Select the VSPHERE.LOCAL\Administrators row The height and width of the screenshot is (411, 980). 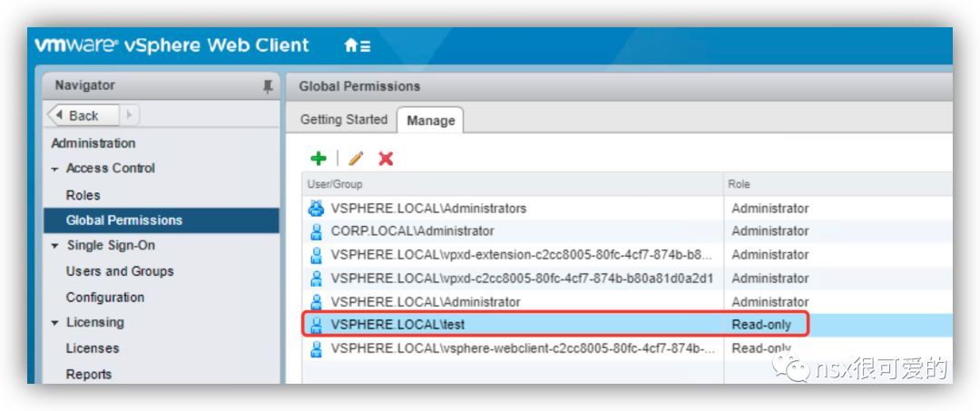[628, 208]
